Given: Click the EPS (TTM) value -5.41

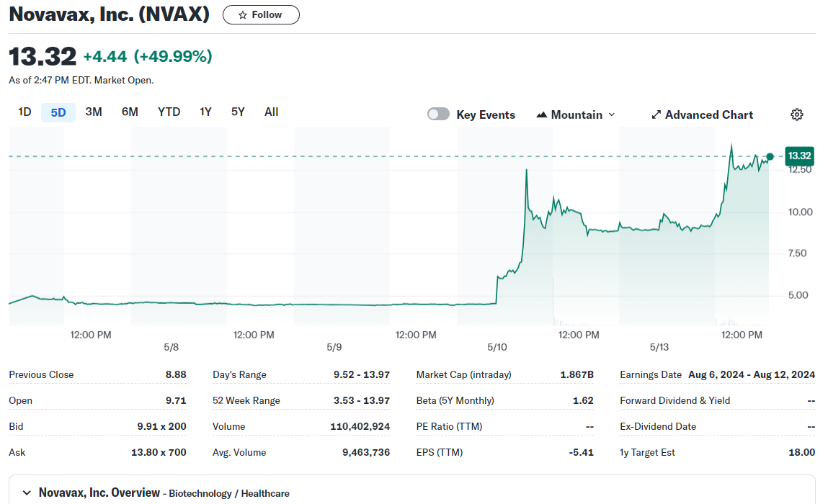Looking at the screenshot, I should [x=582, y=452].
